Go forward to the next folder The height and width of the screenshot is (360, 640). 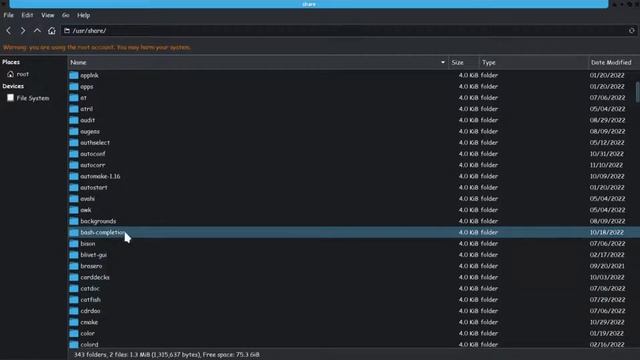[23, 31]
